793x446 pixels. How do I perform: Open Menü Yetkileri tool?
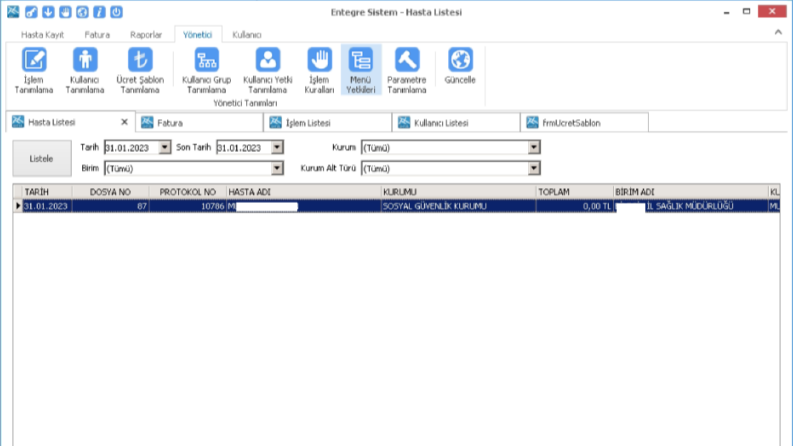[x=361, y=70]
